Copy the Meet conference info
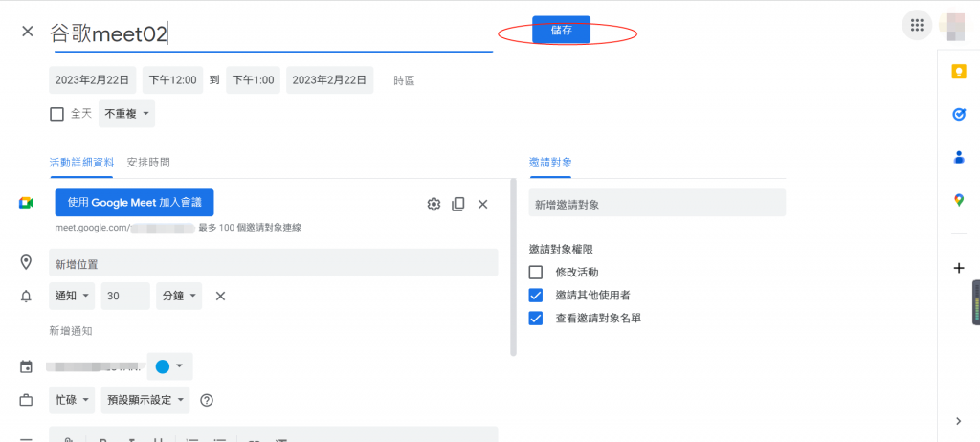The image size is (980, 442). tap(458, 204)
